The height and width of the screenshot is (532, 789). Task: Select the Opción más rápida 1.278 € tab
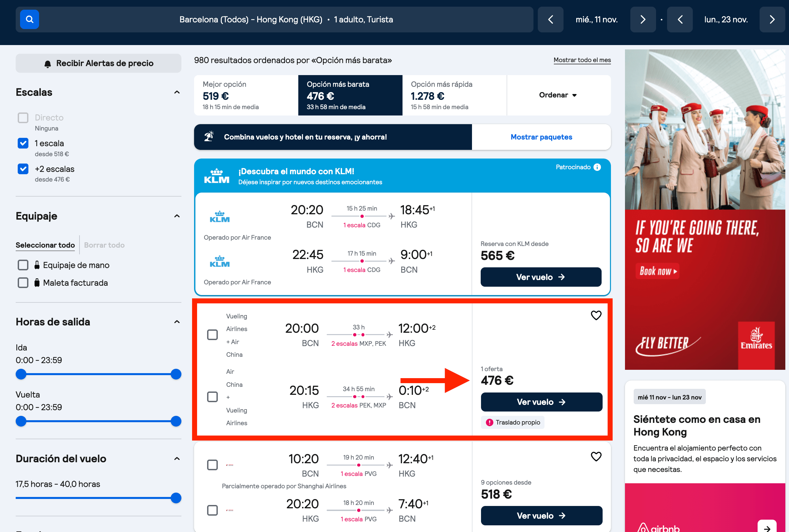tap(455, 95)
